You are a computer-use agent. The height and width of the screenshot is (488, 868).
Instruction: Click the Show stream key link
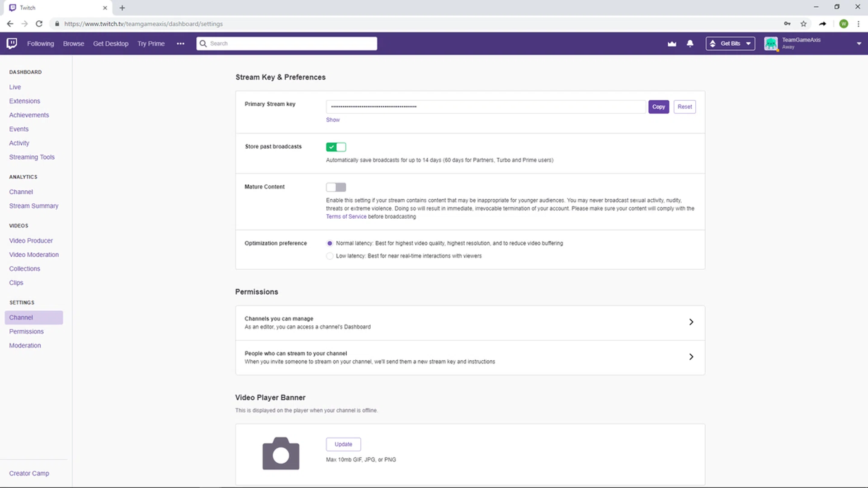(x=333, y=120)
